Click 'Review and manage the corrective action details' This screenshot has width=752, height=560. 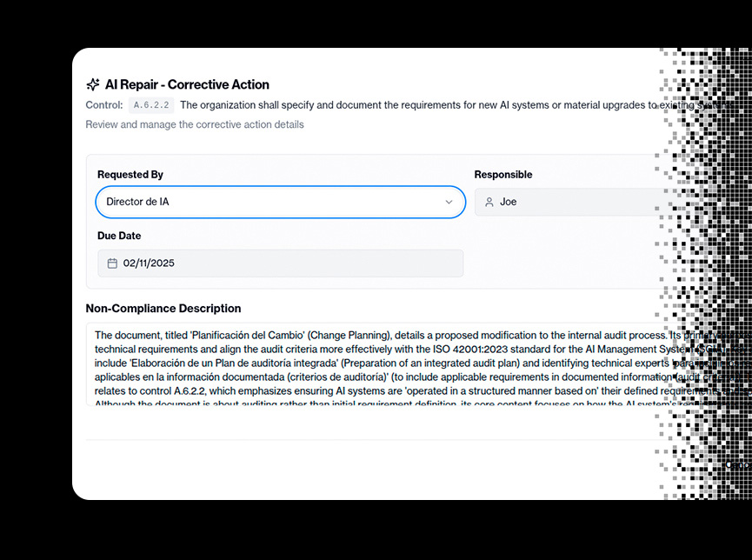coord(195,124)
